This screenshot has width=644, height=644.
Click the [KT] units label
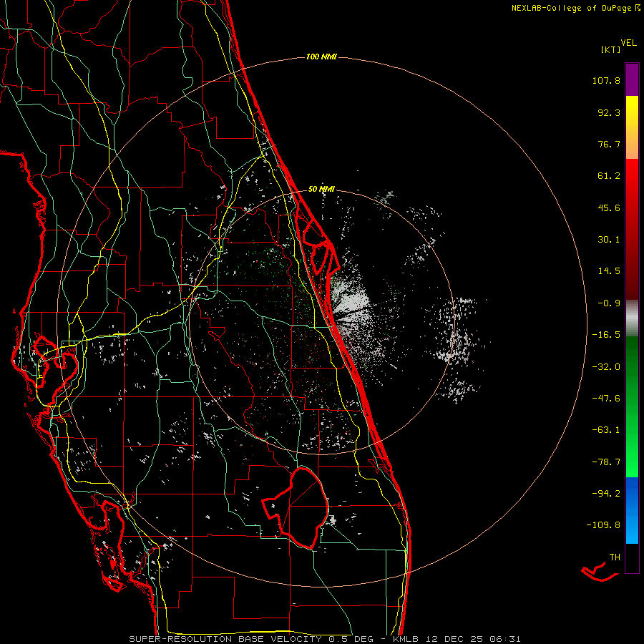pyautogui.click(x=610, y=49)
